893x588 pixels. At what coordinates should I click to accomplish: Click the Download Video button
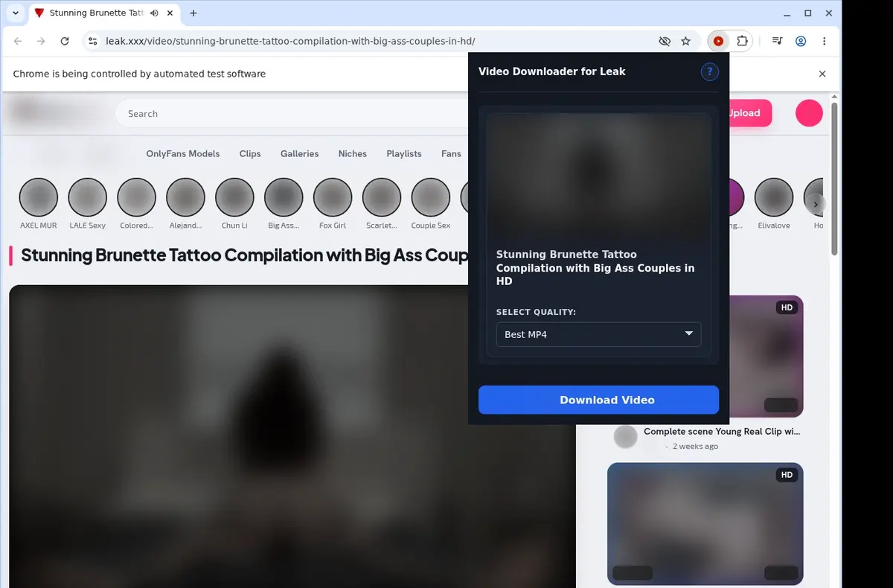(598, 400)
